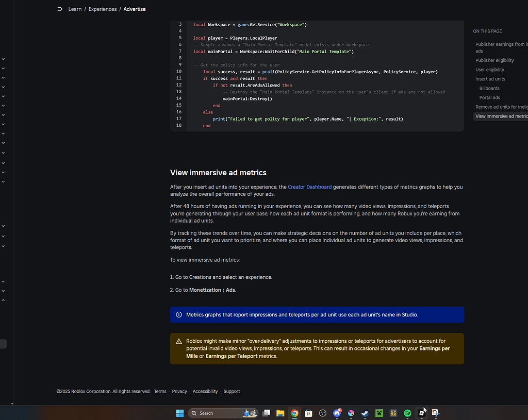Go to the Learn breadcrumb
Screen dimensions: 528x420
75,9
